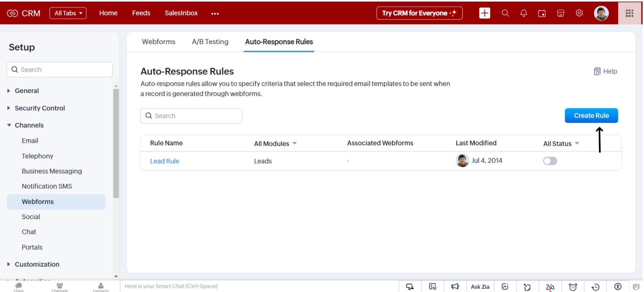
Task: Go to the SalesInbox menu item
Action: pyautogui.click(x=181, y=13)
